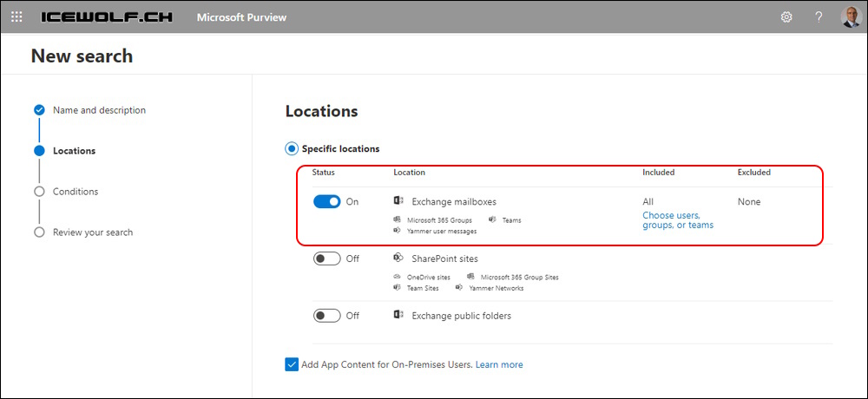Image resolution: width=868 pixels, height=399 pixels.
Task: Click the 'None' value under Excluded
Action: [x=749, y=202]
